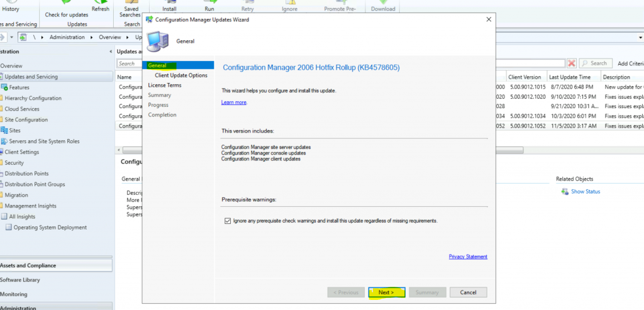Viewport: 644px width, 310px height.
Task: Open Management Insights folder
Action: point(30,206)
